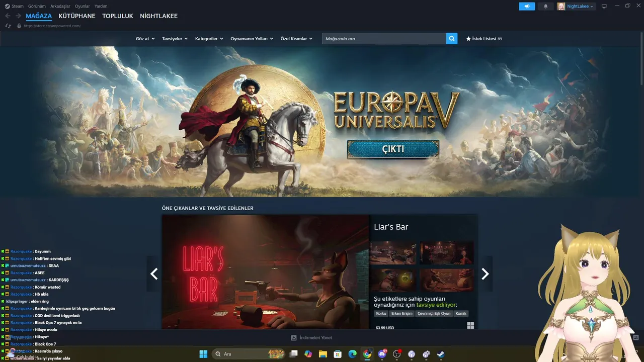This screenshot has height=362, width=644.
Task: Open OBS Studio from taskbar
Action: [397, 354]
